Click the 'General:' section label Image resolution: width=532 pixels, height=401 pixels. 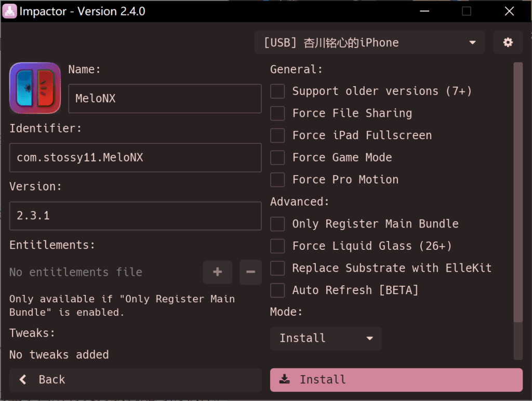[296, 69]
